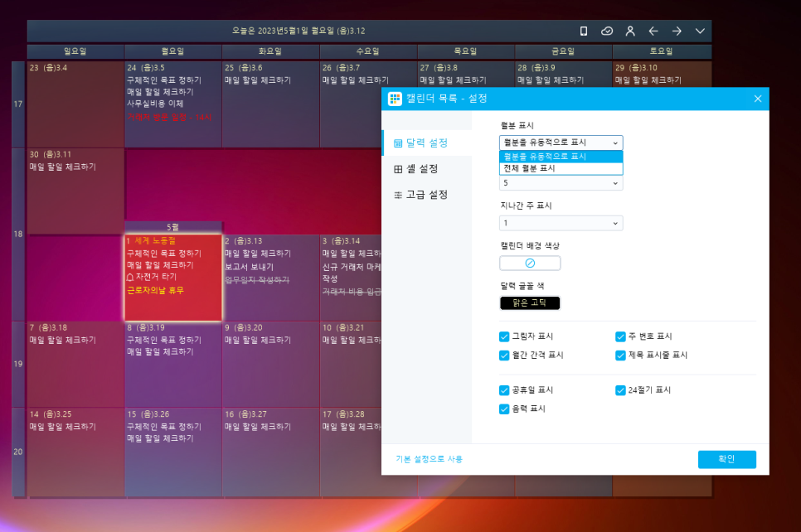This screenshot has width=801, height=532.
Task: Toggle 그림자 표시 checkbox
Action: pos(504,336)
